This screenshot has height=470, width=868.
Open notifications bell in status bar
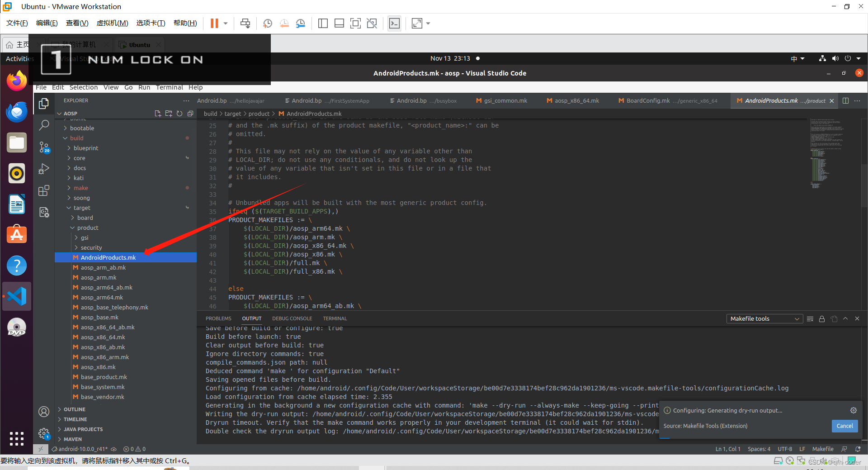[x=858, y=449]
